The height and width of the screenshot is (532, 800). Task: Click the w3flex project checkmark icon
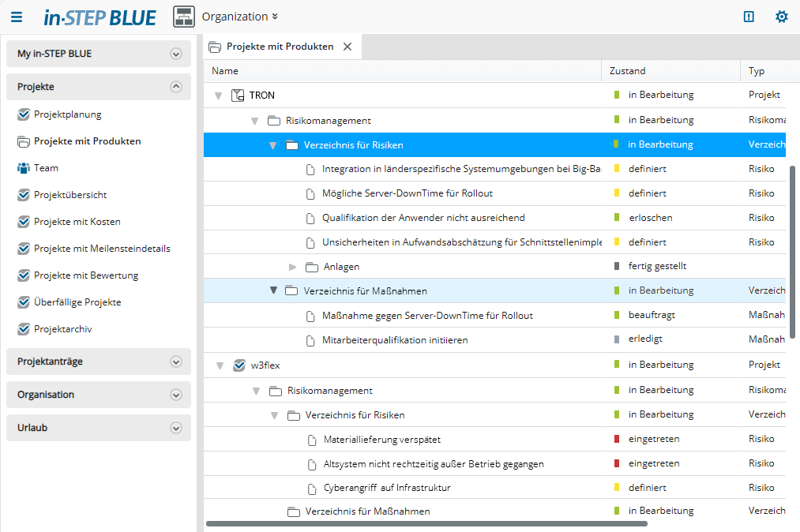click(x=239, y=365)
